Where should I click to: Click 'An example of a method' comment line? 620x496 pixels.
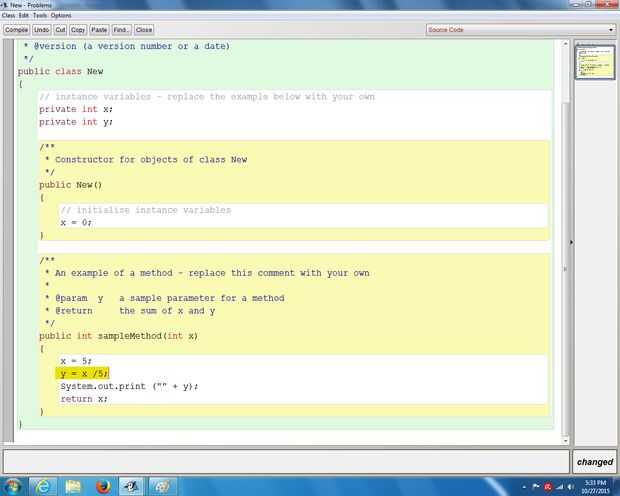(207, 273)
